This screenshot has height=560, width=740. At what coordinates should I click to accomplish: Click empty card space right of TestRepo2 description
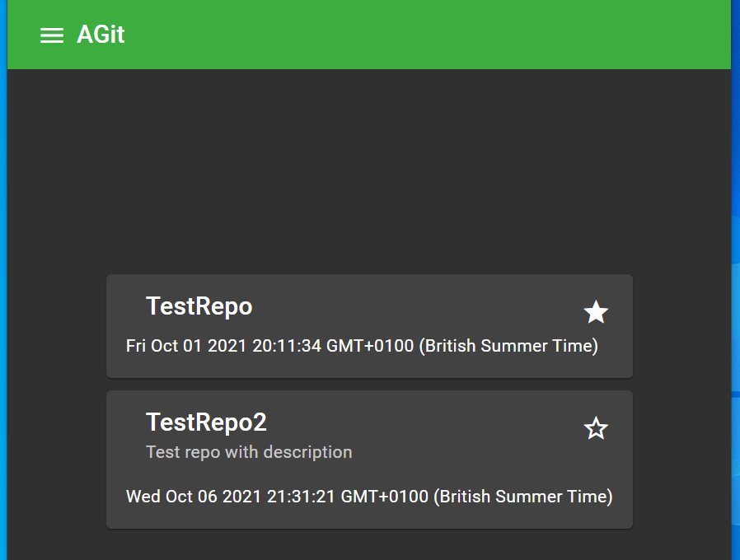tap(478, 452)
